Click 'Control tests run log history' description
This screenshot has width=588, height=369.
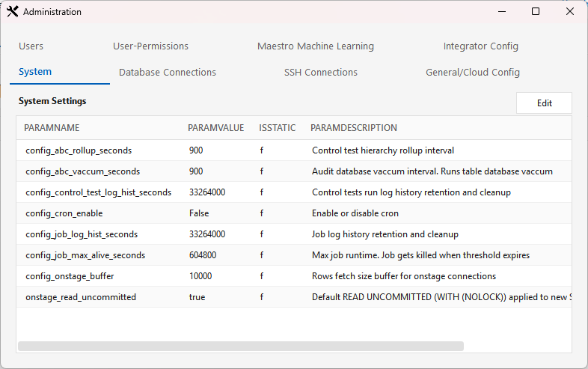pyautogui.click(x=411, y=192)
